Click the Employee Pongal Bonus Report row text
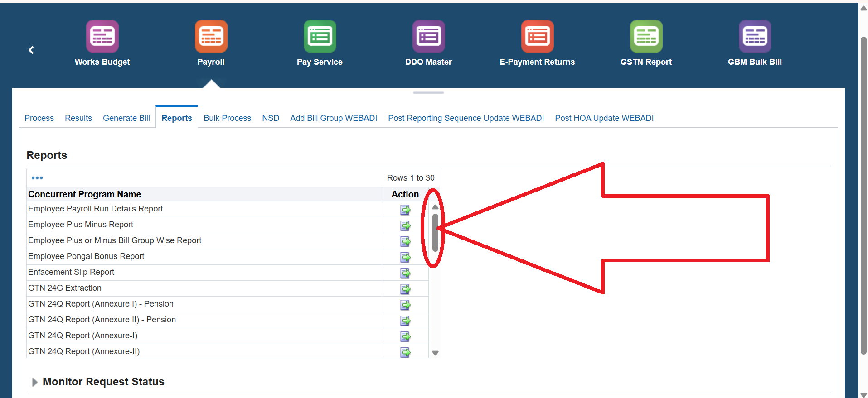Image resolution: width=868 pixels, height=398 pixels. 86,256
